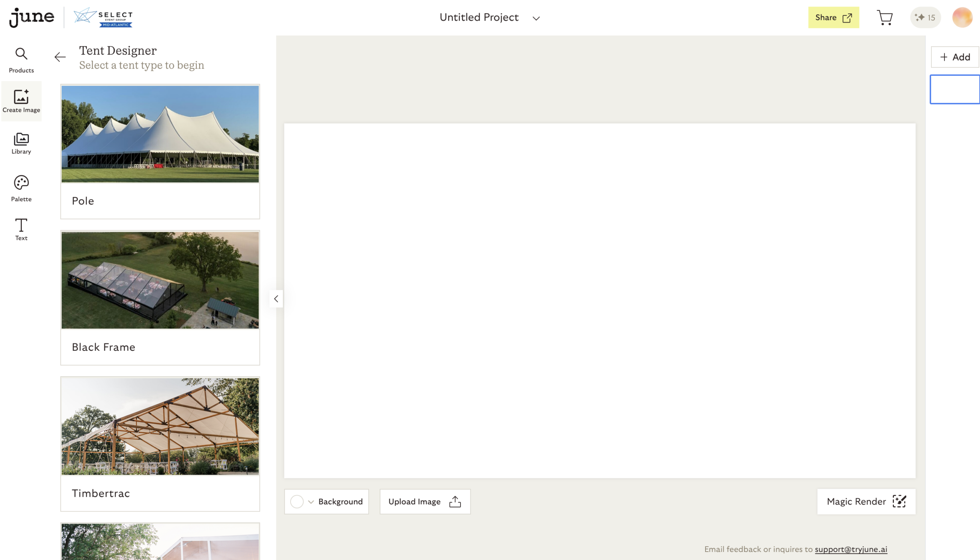Click the blank white canvas

pyautogui.click(x=599, y=301)
